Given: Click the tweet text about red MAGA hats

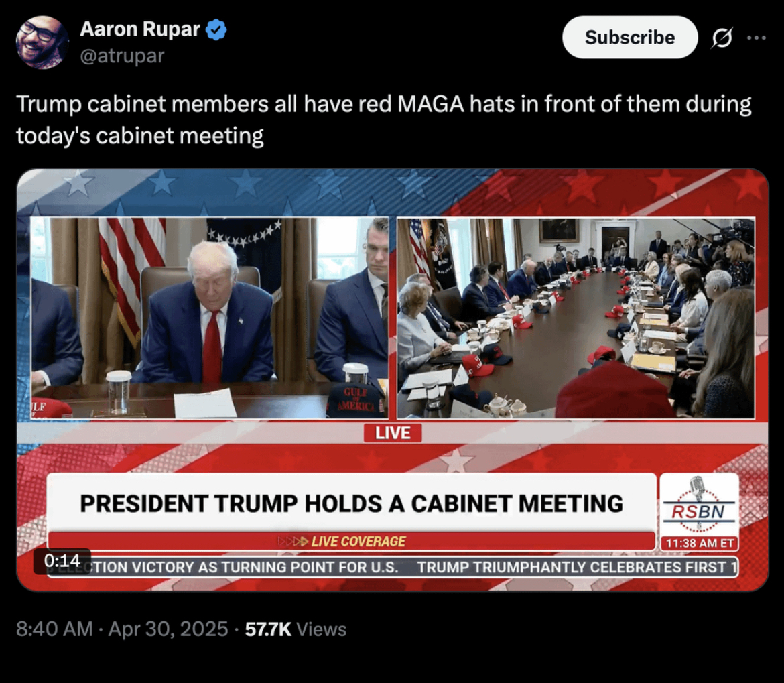Looking at the screenshot, I should (x=383, y=119).
